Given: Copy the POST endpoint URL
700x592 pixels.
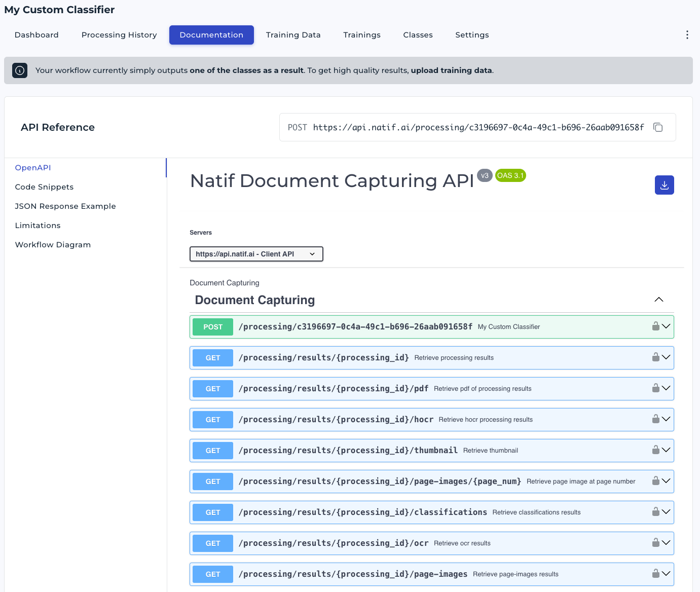Looking at the screenshot, I should click(x=658, y=127).
